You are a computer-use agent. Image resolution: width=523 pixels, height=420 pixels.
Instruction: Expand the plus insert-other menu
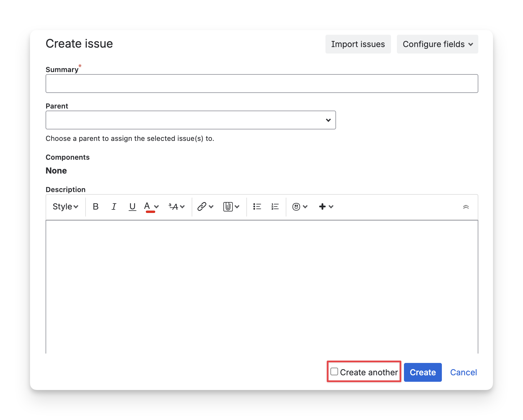pos(326,207)
